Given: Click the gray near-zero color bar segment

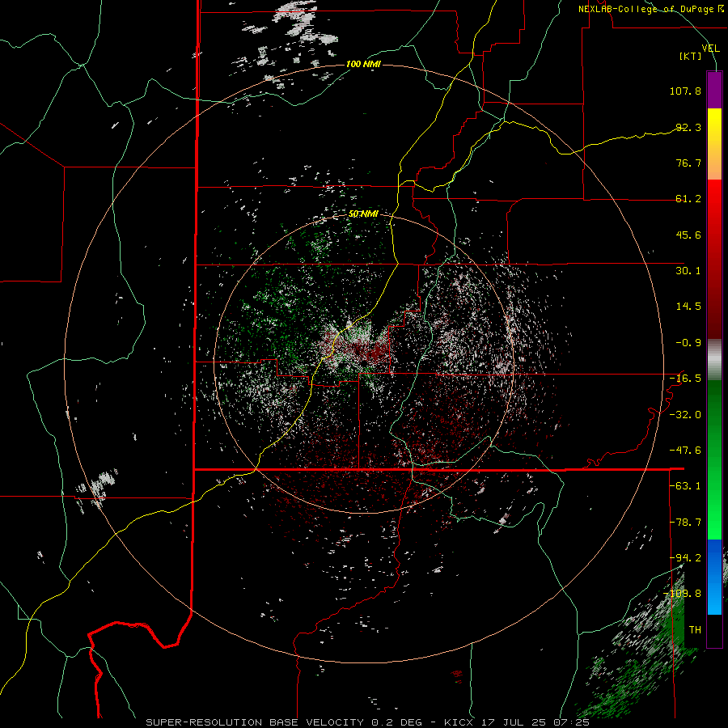Looking at the screenshot, I should pyautogui.click(x=714, y=360).
